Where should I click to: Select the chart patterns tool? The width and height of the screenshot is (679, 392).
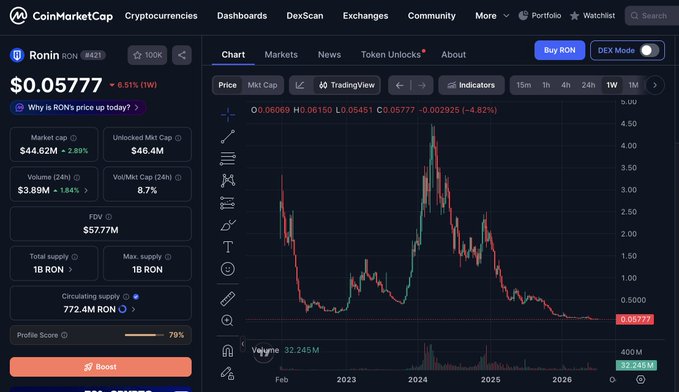click(228, 180)
